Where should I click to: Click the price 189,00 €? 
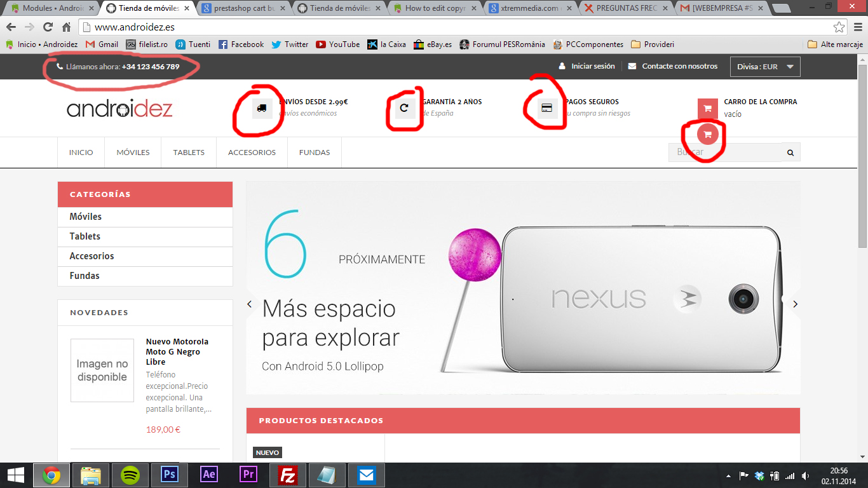(x=163, y=430)
